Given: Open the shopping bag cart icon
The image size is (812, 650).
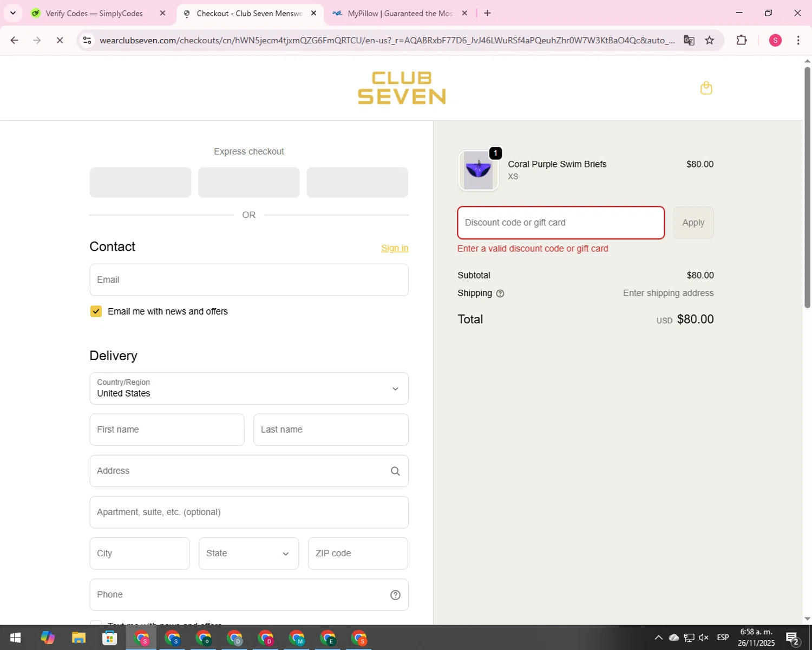Looking at the screenshot, I should (706, 88).
